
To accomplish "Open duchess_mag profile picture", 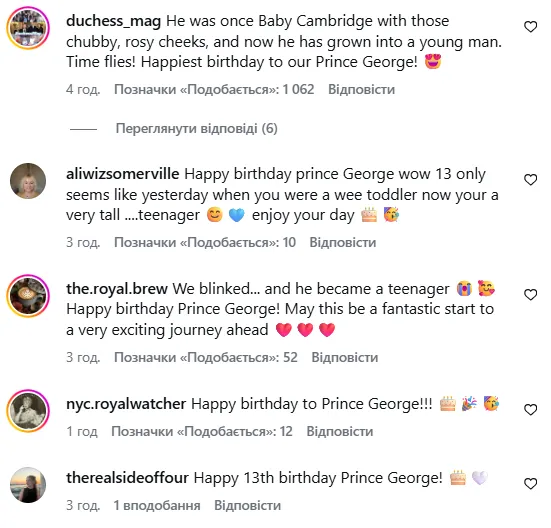I will pos(28,28).
